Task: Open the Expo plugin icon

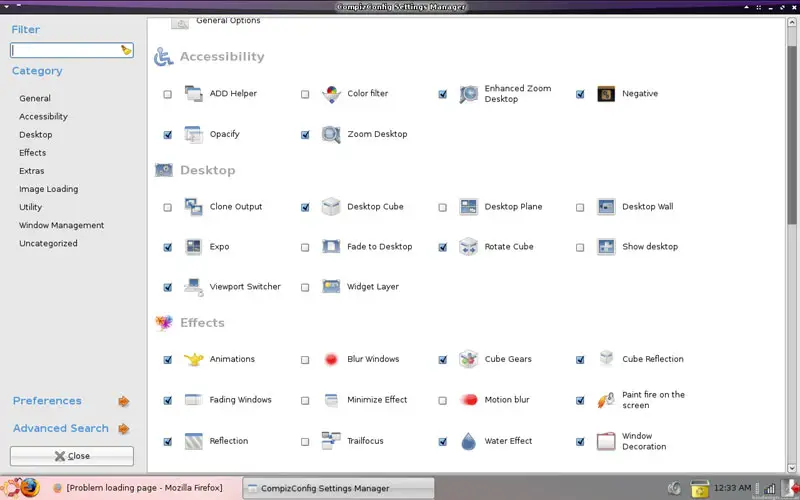Action: [x=193, y=247]
